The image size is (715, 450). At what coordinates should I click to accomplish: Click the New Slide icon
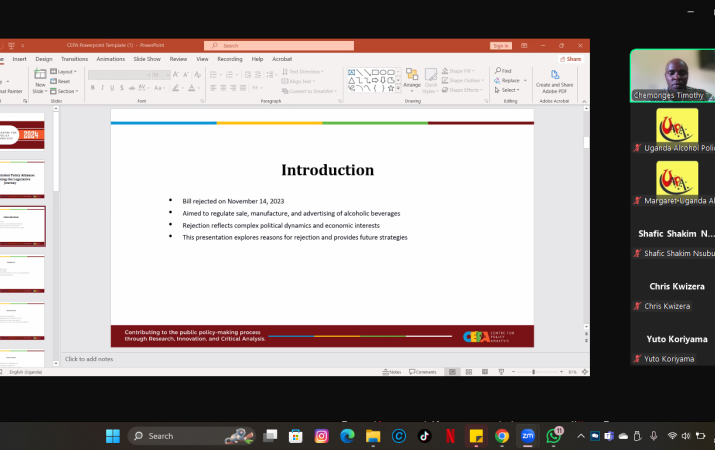click(40, 78)
